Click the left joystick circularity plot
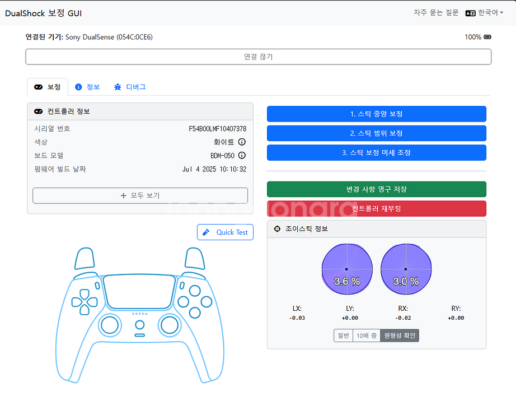 [346, 269]
